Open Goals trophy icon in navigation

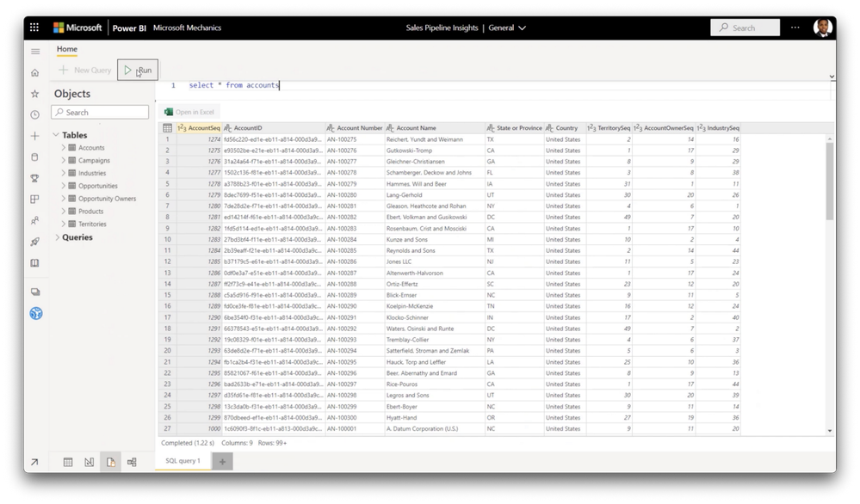pos(35,178)
